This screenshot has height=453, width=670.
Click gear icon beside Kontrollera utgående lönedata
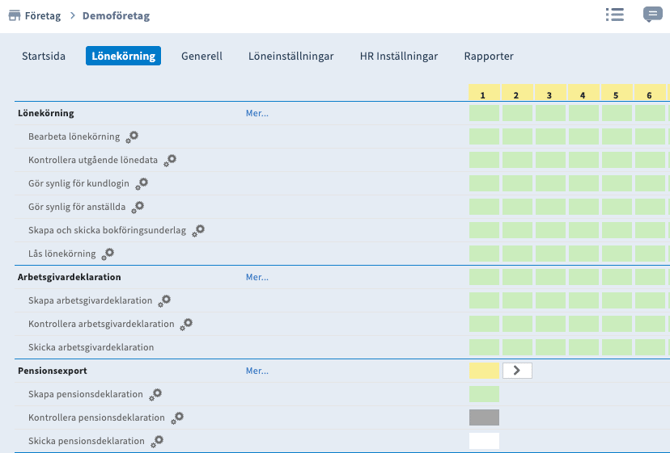point(170,160)
